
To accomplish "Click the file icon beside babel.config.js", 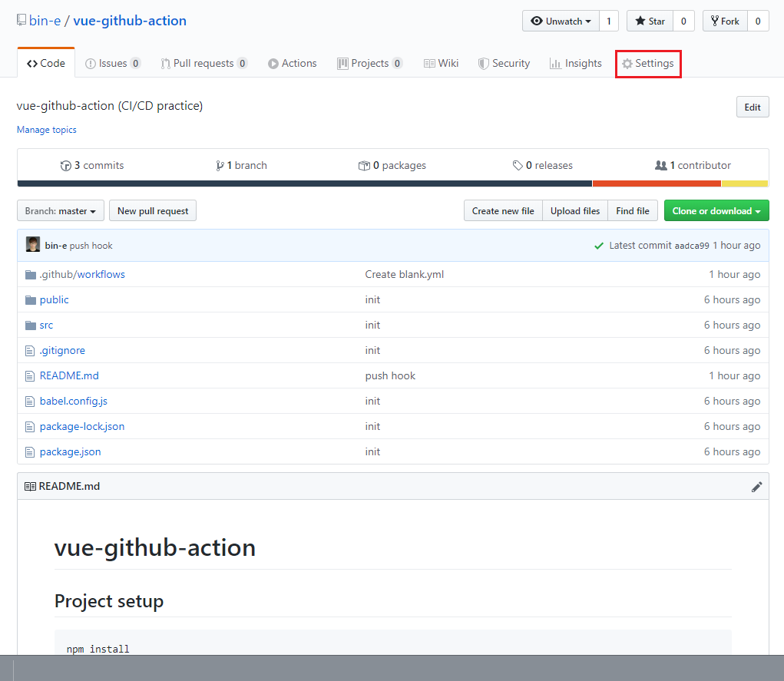I will [x=30, y=402].
